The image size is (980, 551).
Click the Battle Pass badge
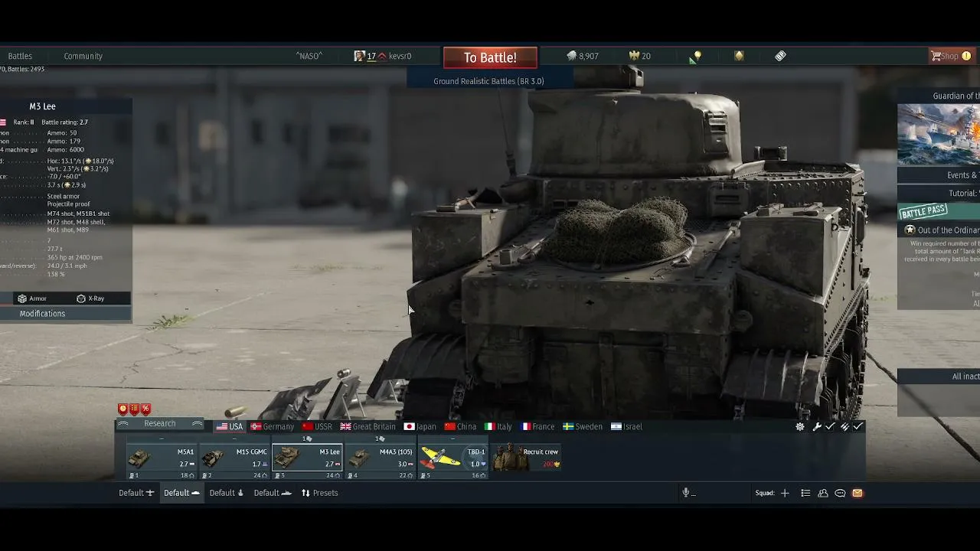coord(924,211)
